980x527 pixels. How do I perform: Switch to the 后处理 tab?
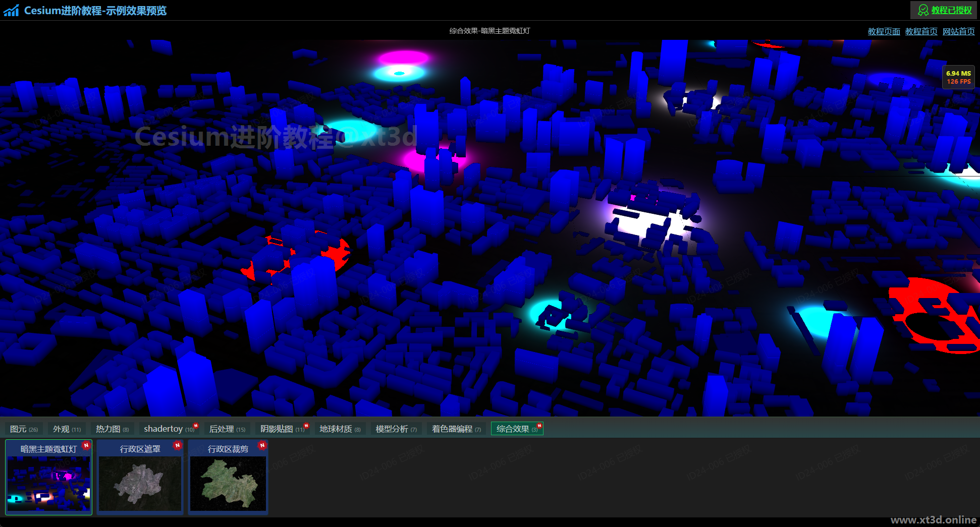tap(227, 429)
